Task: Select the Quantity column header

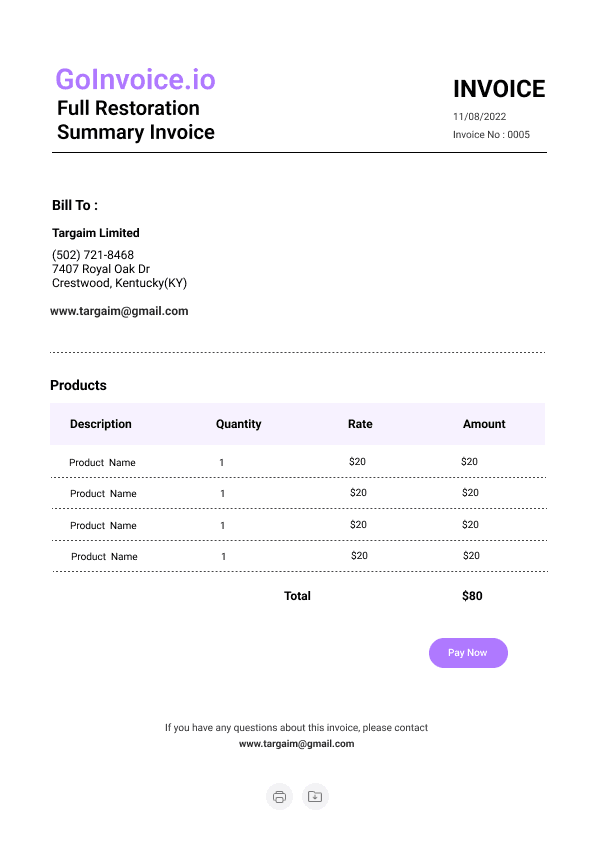Action: [238, 424]
